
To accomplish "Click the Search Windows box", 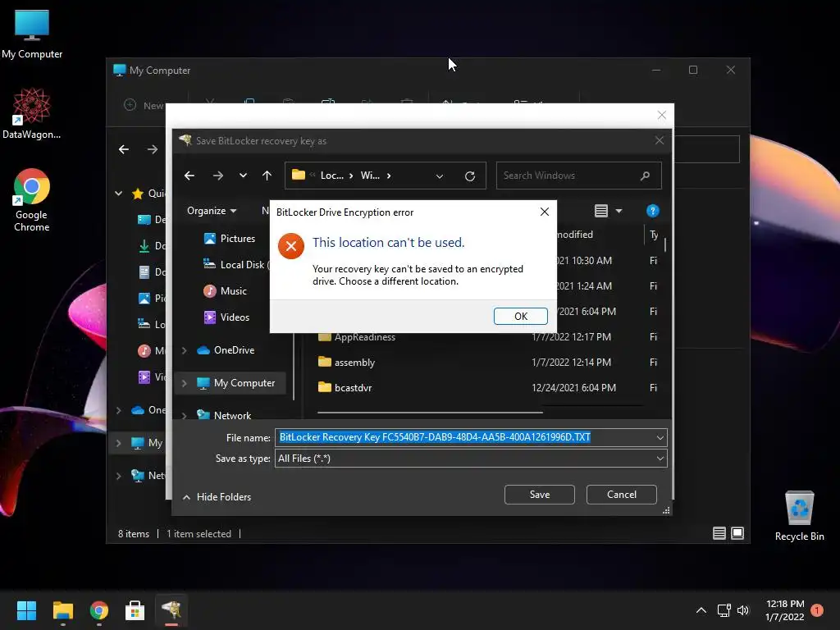I will click(x=578, y=176).
